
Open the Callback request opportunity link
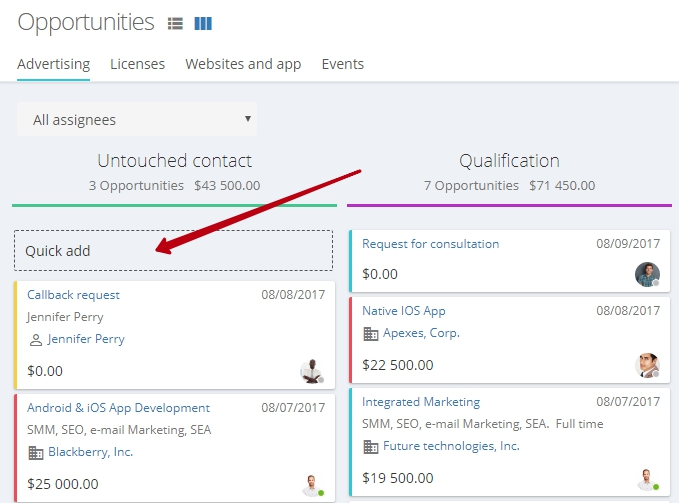click(73, 295)
